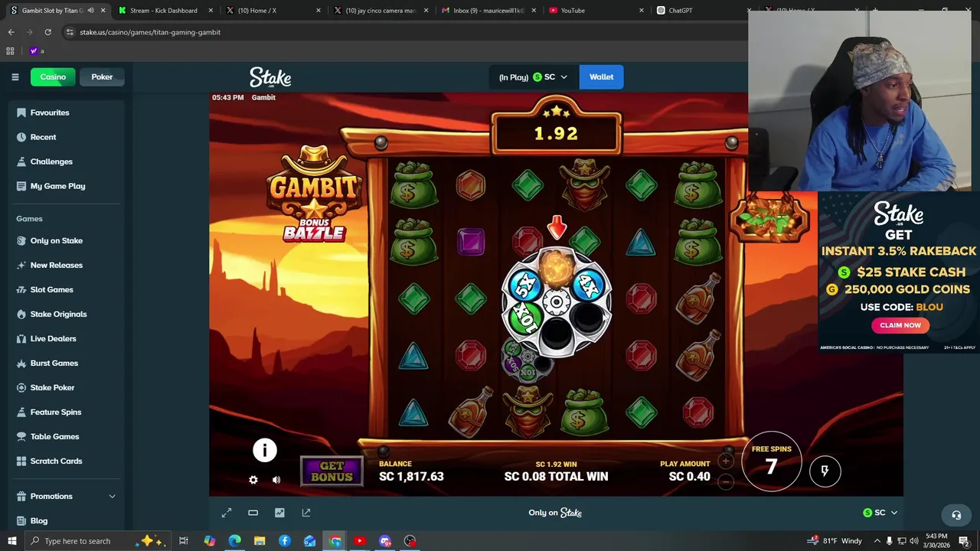Switch to the Poker section
Image resolution: width=980 pixels, height=551 pixels.
tap(102, 77)
